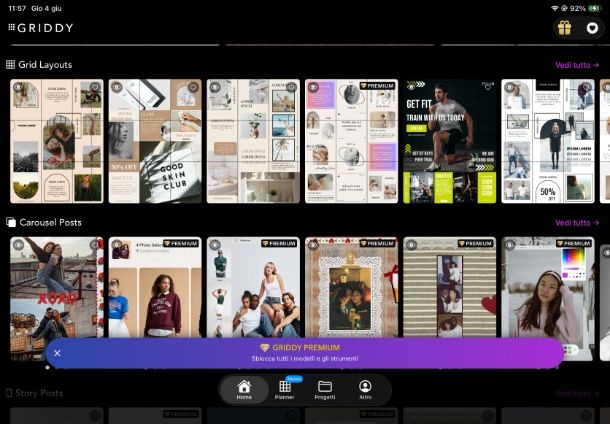Favorite the beige couple collage grid layout
This screenshot has height=424, width=610.
[95, 87]
